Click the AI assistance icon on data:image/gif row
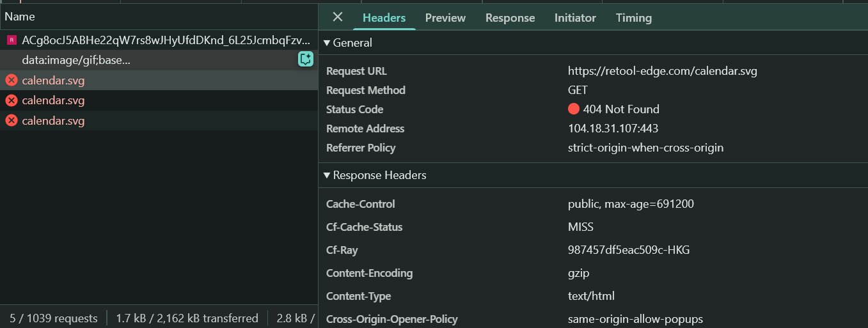The width and height of the screenshot is (868, 328). coord(306,59)
